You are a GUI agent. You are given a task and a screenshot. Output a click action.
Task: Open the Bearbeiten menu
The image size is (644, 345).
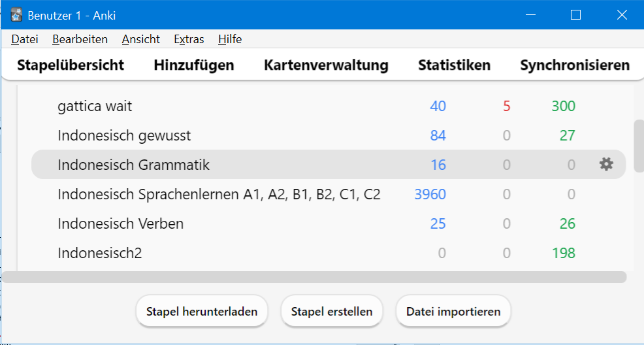(x=80, y=39)
